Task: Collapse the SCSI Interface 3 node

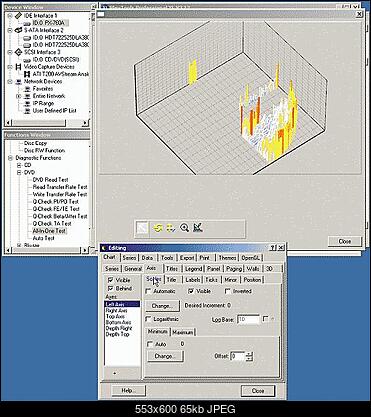Action: [x=10, y=52]
